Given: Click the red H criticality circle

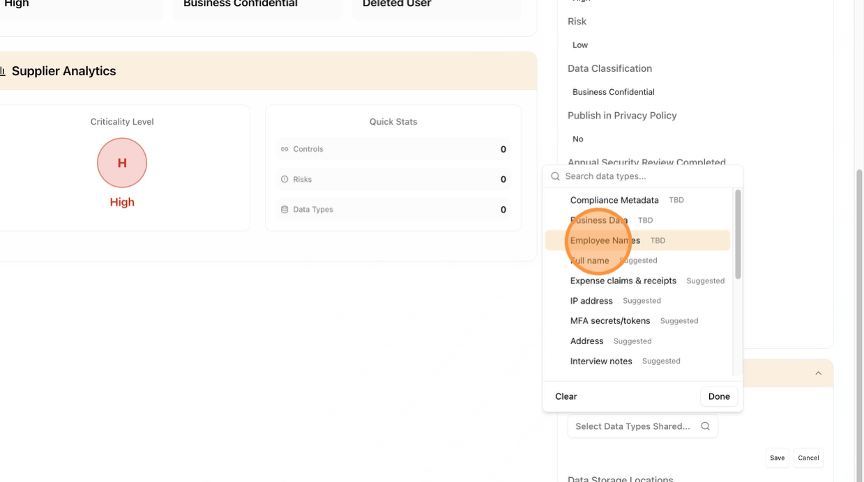Looking at the screenshot, I should point(122,162).
